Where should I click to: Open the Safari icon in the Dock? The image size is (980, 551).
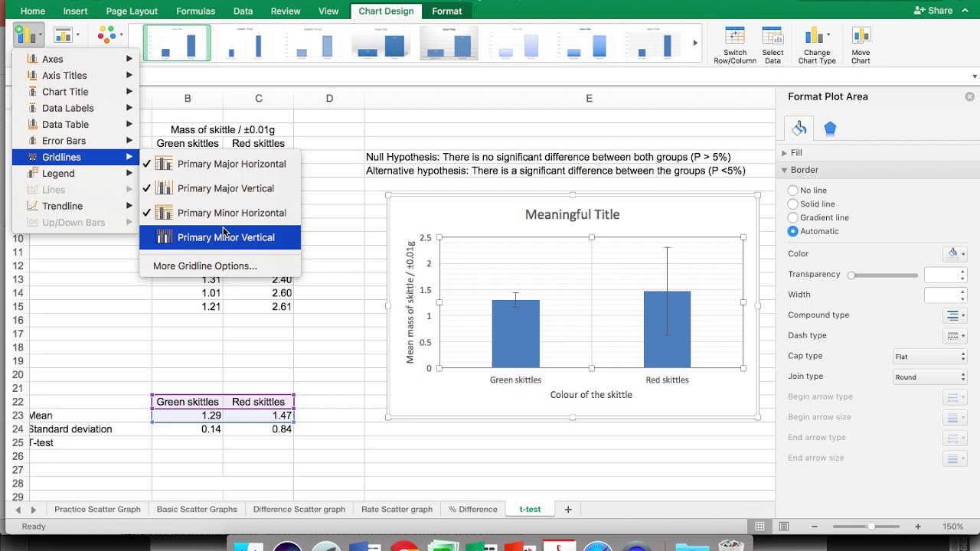[x=598, y=546]
